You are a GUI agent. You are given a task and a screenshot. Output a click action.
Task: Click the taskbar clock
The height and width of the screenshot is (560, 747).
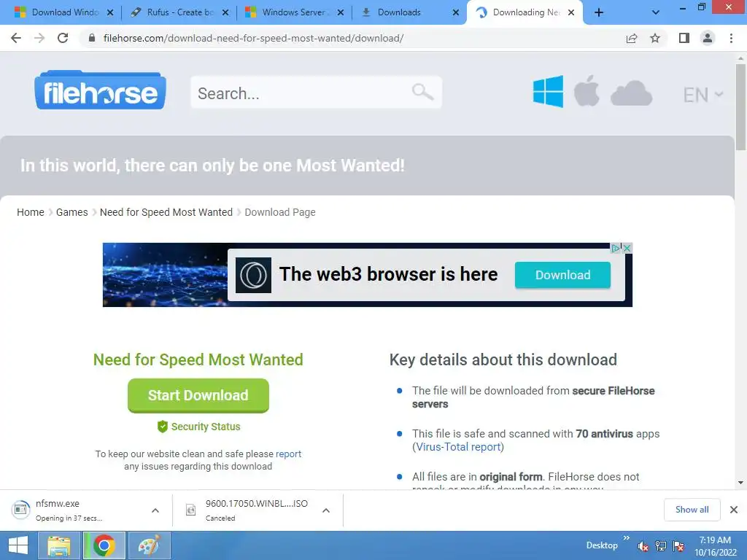tap(715, 546)
